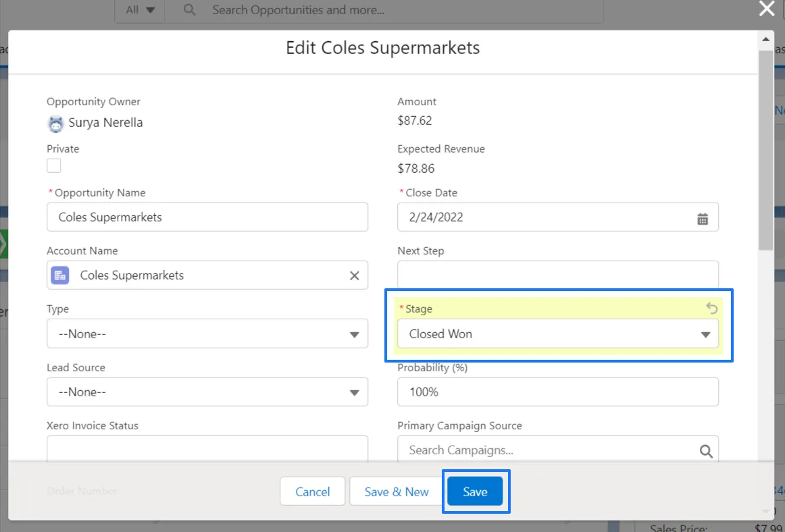Cancel editing the opportunity
The width and height of the screenshot is (785, 532).
coord(312,491)
